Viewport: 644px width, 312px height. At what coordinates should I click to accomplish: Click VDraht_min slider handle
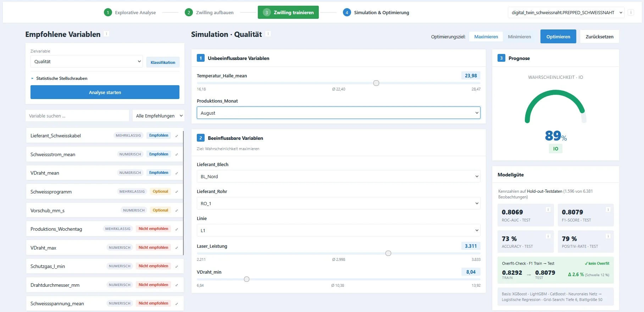247,279
